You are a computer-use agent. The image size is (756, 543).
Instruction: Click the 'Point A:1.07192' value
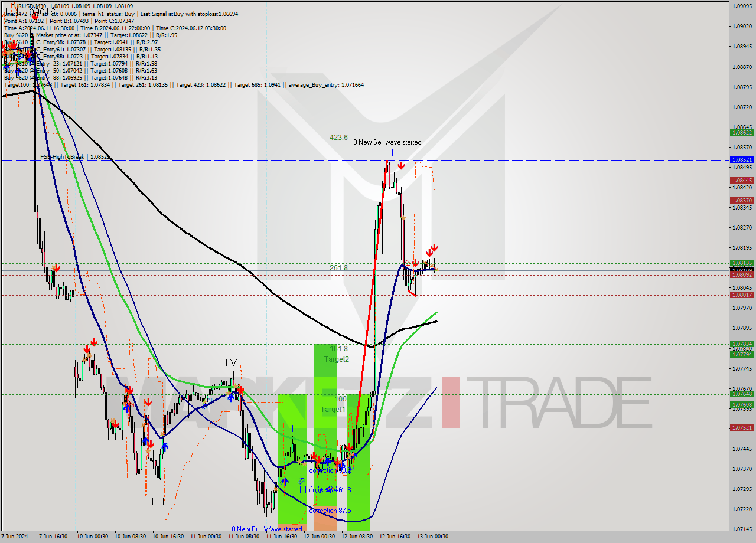point(24,21)
